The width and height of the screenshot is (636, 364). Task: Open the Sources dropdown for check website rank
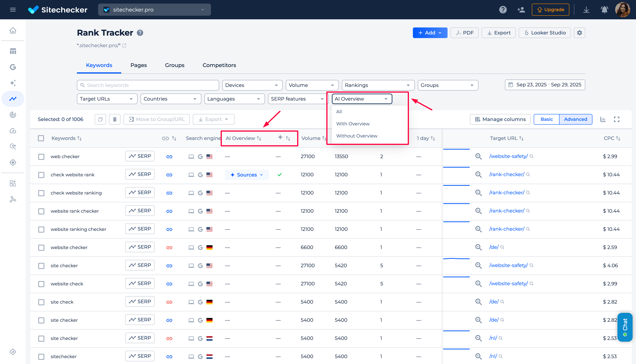(247, 175)
